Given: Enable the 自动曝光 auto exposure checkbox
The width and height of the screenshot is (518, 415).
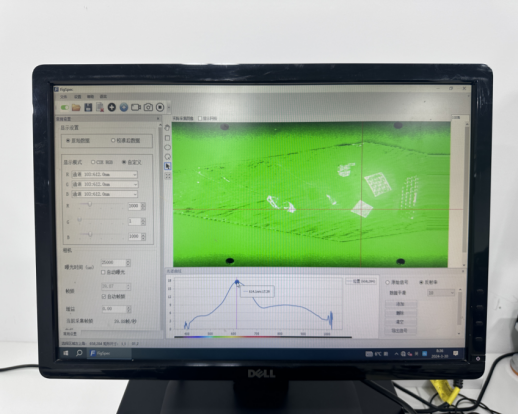Looking at the screenshot, I should point(103,272).
